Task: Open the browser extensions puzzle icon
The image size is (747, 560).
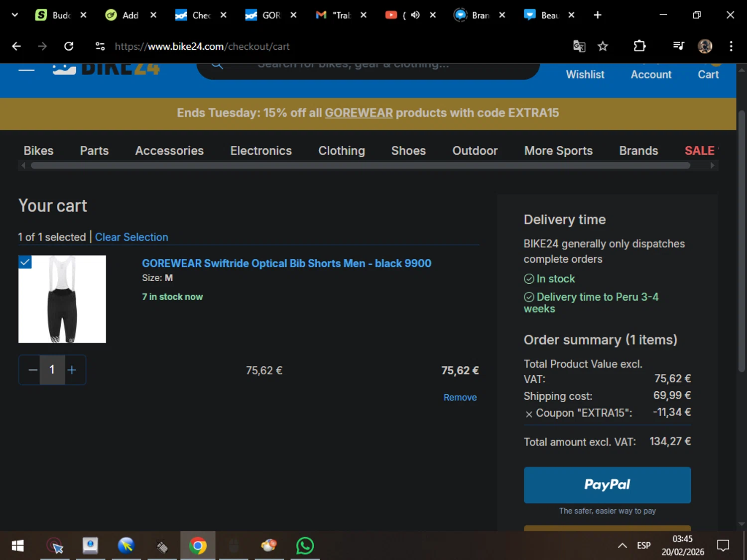Action: pyautogui.click(x=639, y=46)
